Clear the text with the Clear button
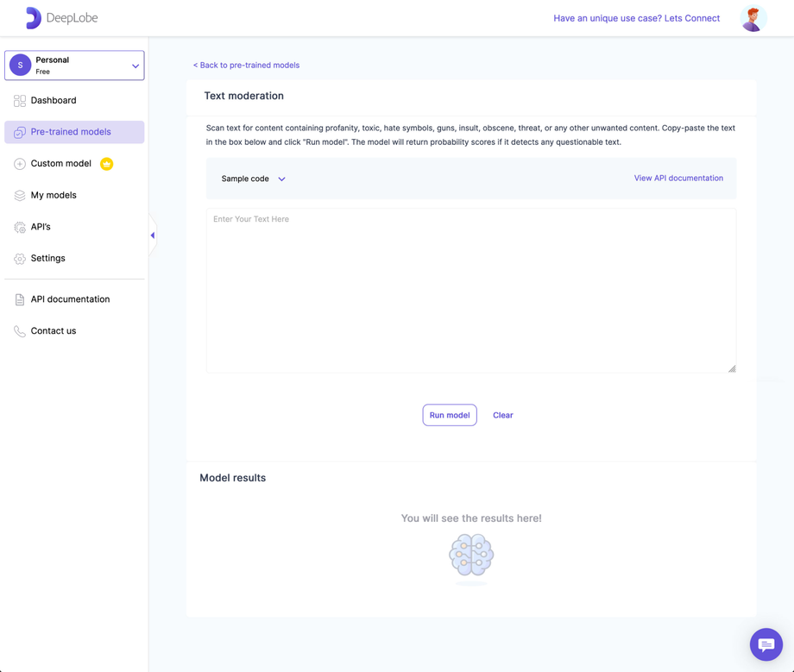Viewport: 794px width, 672px height. tap(502, 415)
